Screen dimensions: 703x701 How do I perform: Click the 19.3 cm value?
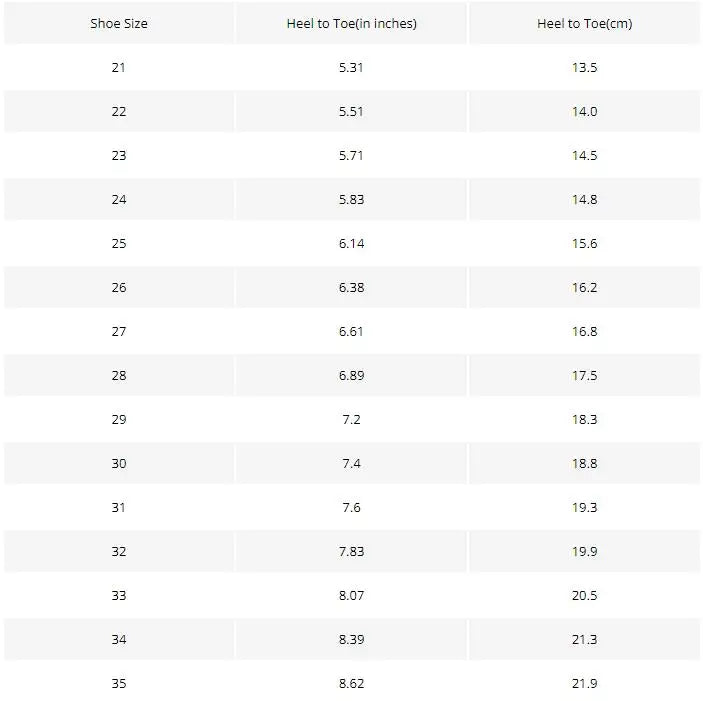point(584,508)
